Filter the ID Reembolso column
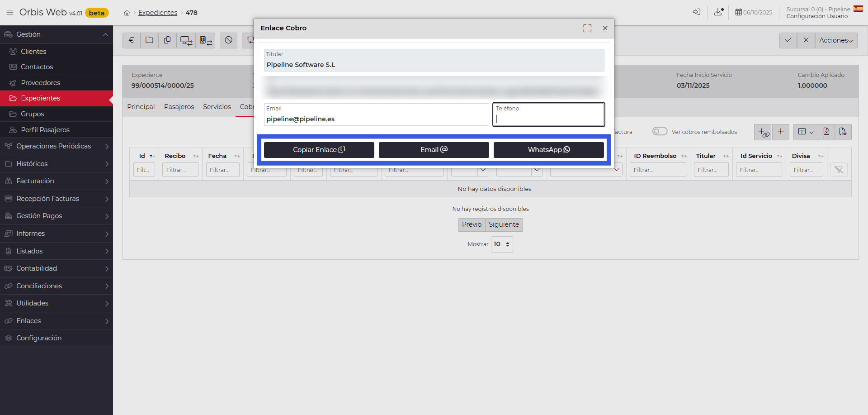The width and height of the screenshot is (868, 415). 658,170
